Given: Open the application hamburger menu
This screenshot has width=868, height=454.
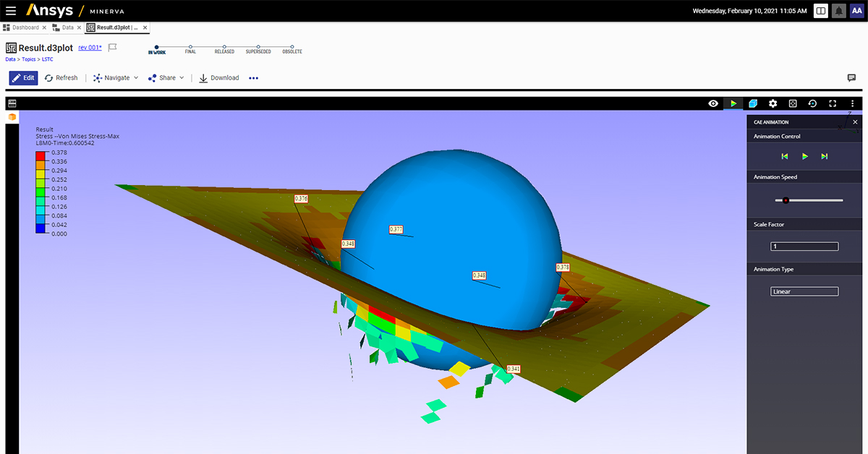Looking at the screenshot, I should (11, 10).
